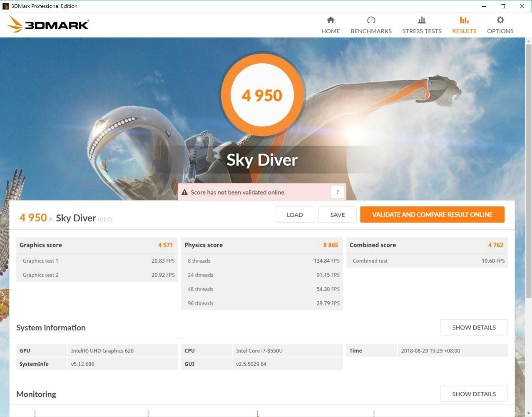Click the 3DMark title bar app icon
The height and width of the screenshot is (417, 532).
[5, 6]
